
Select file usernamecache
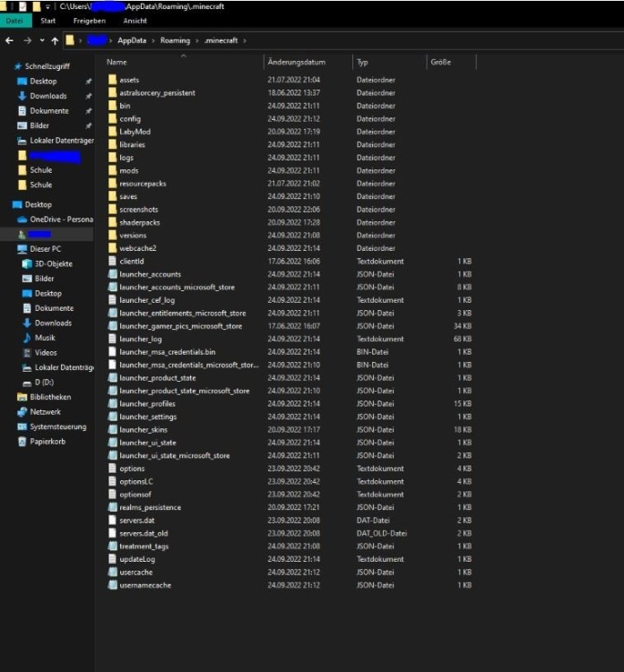(145, 585)
